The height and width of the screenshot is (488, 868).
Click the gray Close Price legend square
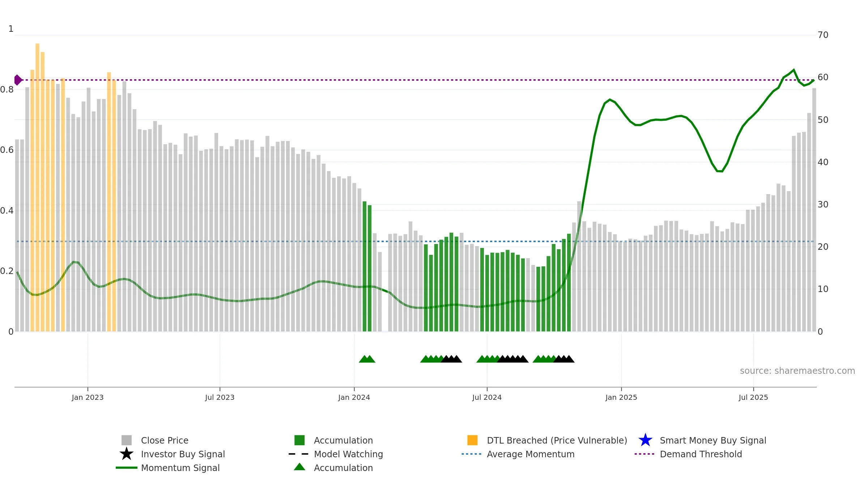tap(127, 440)
